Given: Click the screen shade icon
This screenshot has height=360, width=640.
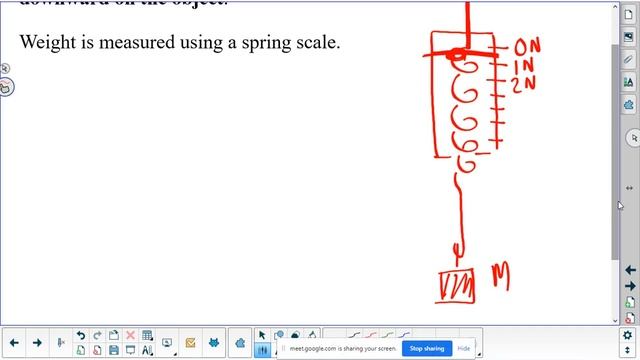Looking at the screenshot, I should point(130,350).
